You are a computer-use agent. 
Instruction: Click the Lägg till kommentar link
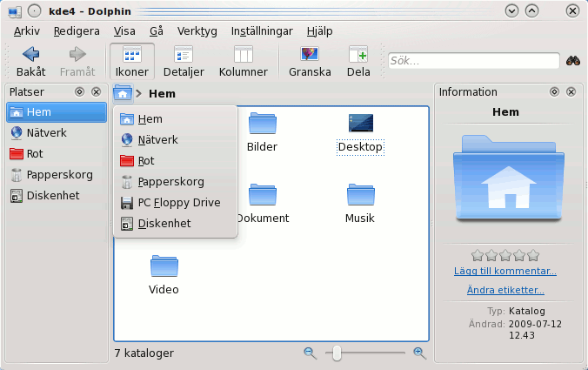coord(505,271)
